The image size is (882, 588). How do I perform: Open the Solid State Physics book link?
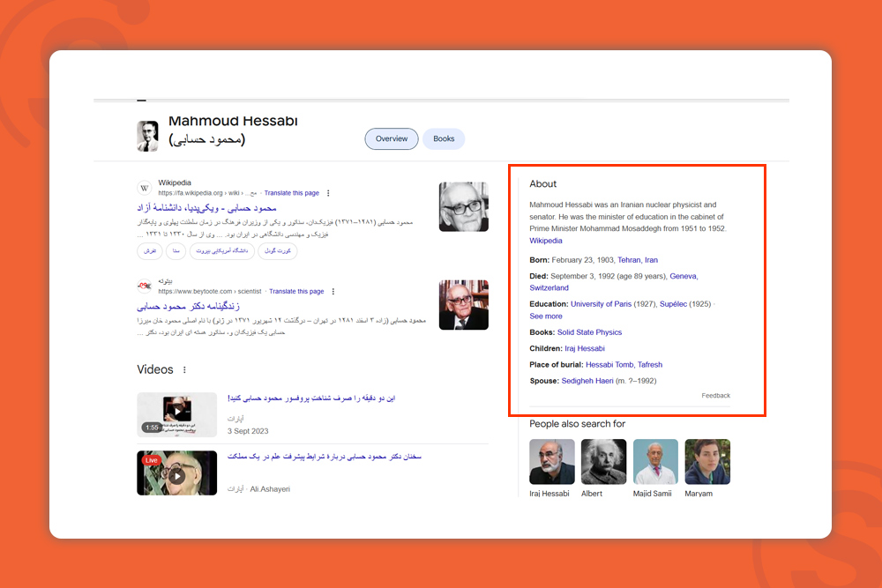click(x=589, y=332)
